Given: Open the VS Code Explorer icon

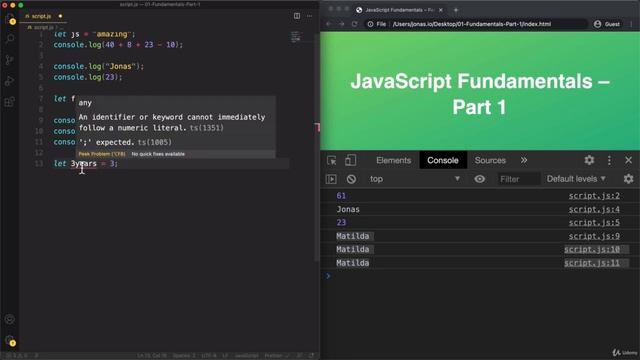Looking at the screenshot, I should click(10, 18).
